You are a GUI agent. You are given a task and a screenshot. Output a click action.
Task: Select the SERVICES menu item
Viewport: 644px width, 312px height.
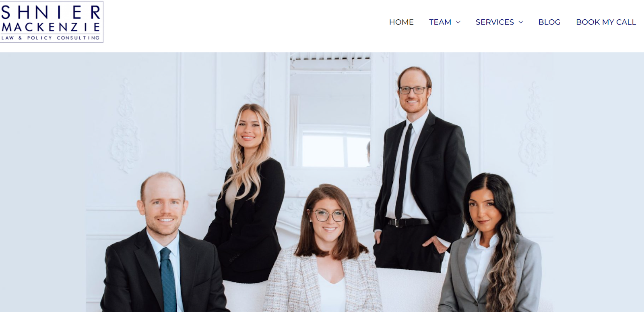pyautogui.click(x=495, y=22)
